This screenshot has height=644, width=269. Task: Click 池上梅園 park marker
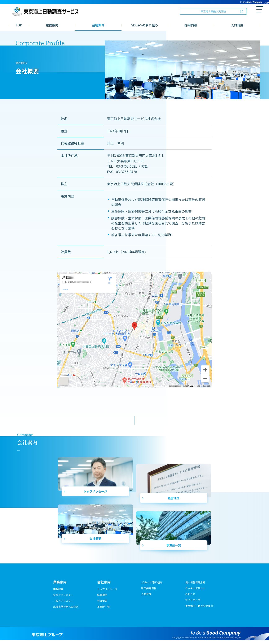pos(73,344)
